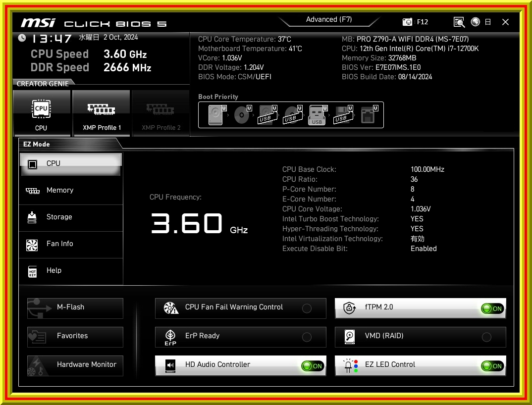Open the language globe icon
This screenshot has height=405, width=532.
pyautogui.click(x=476, y=22)
